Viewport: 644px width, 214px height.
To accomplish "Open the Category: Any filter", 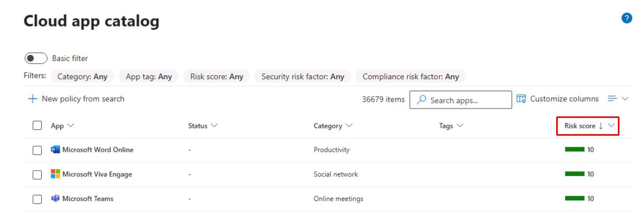I will point(83,77).
